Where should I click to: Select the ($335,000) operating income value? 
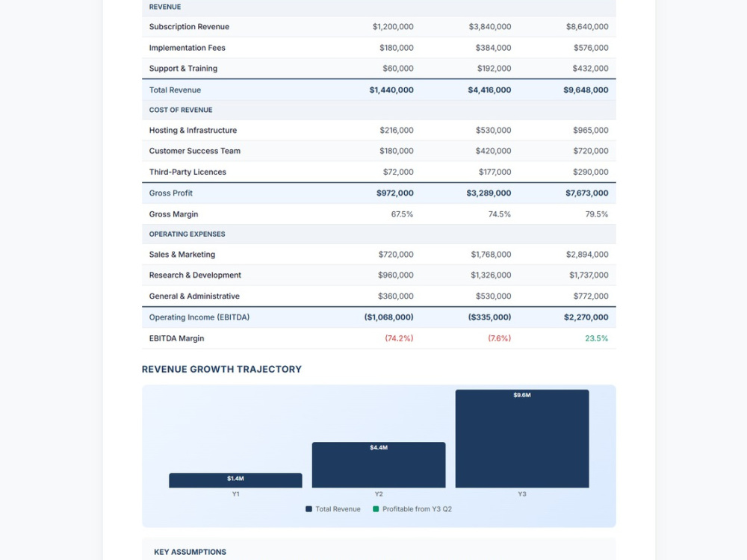coord(489,317)
